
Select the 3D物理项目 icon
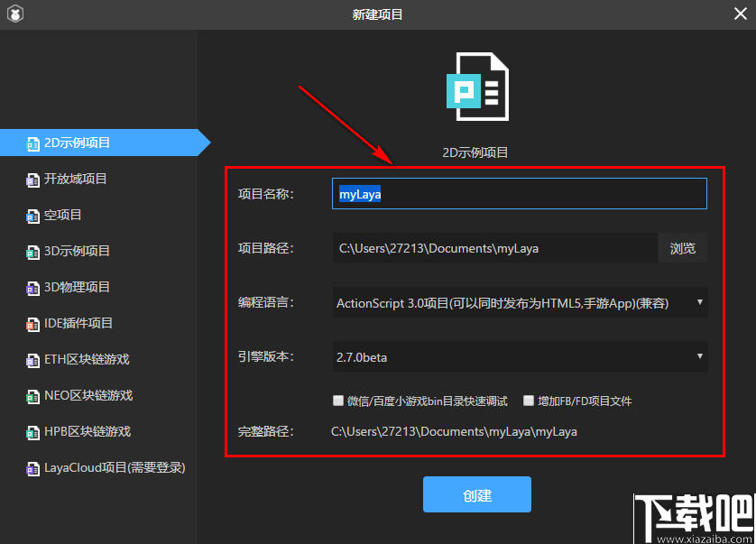[x=32, y=287]
